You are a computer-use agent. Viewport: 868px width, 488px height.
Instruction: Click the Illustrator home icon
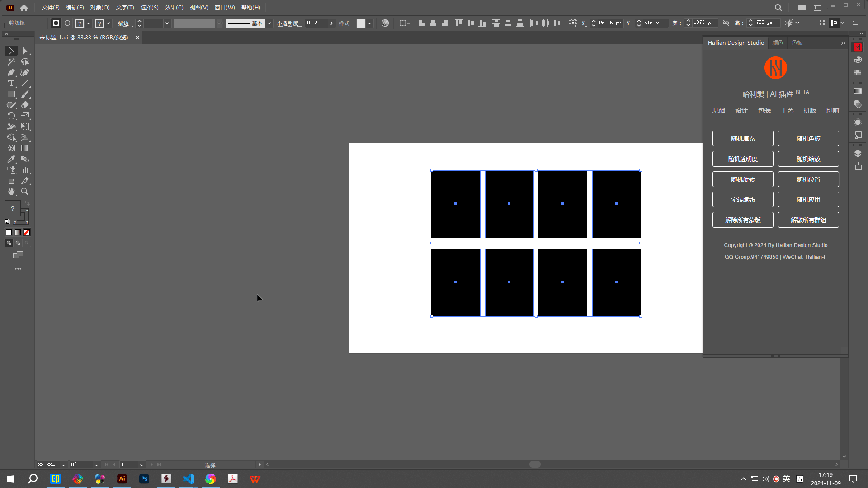pos(24,8)
